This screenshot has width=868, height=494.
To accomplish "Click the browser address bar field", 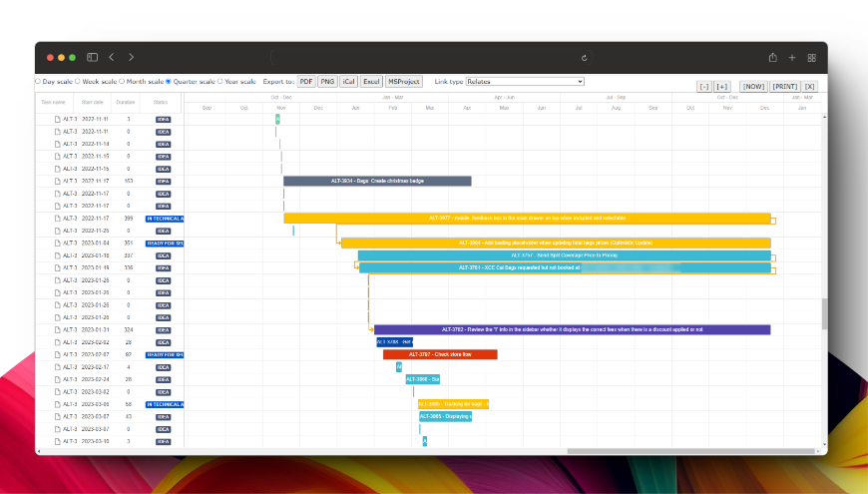I will click(x=431, y=58).
